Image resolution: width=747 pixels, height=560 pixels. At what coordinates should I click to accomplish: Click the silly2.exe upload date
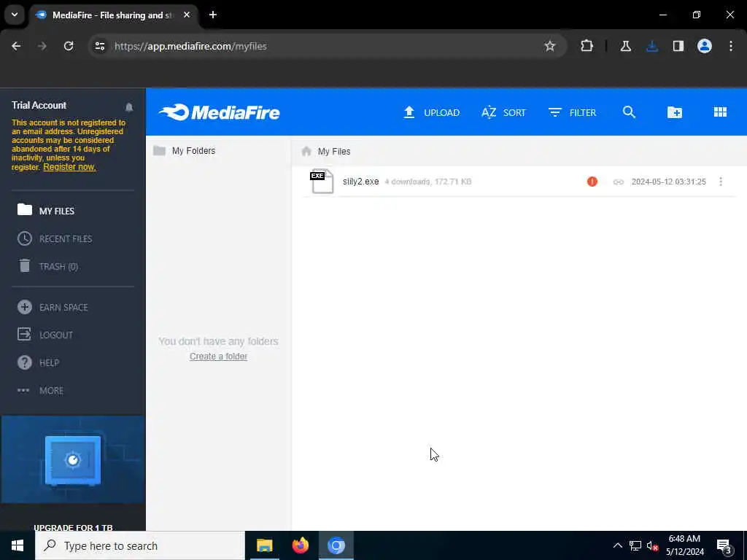click(669, 182)
